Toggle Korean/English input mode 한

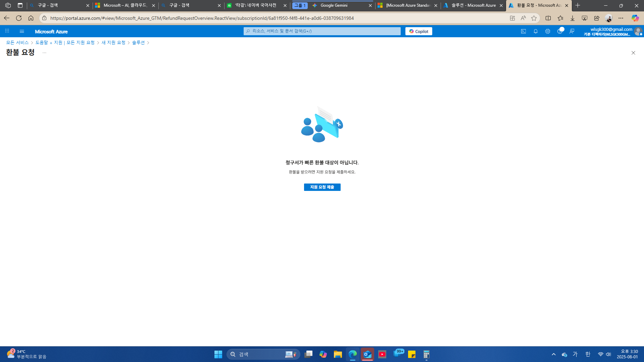tap(588, 354)
